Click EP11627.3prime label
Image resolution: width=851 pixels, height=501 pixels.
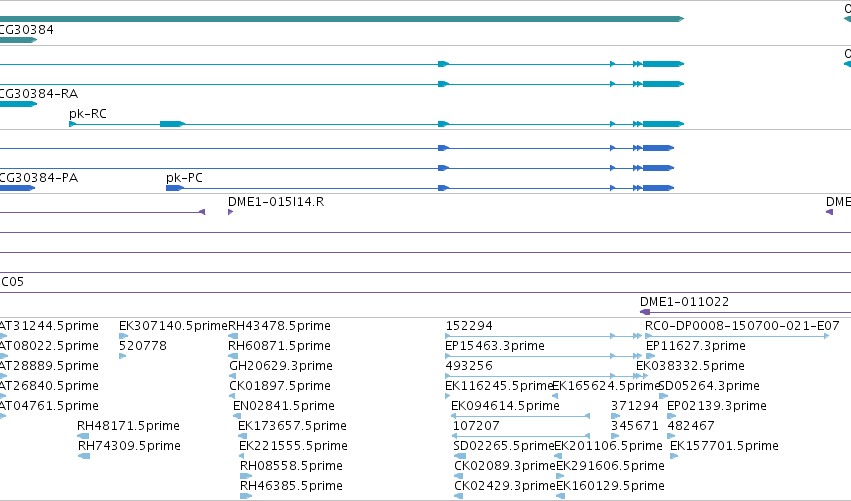(696, 346)
